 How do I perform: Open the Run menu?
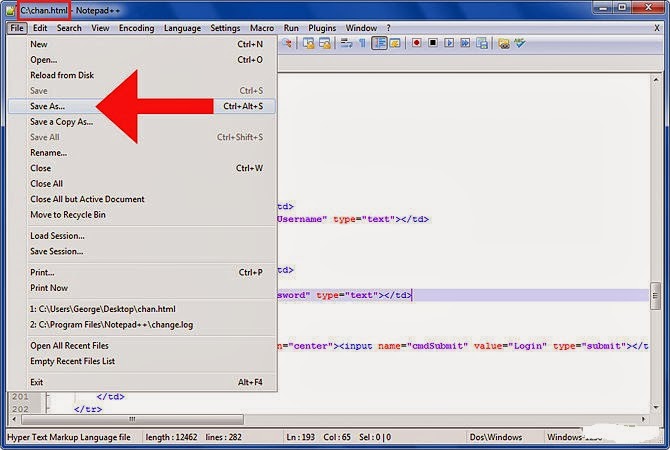[291, 28]
